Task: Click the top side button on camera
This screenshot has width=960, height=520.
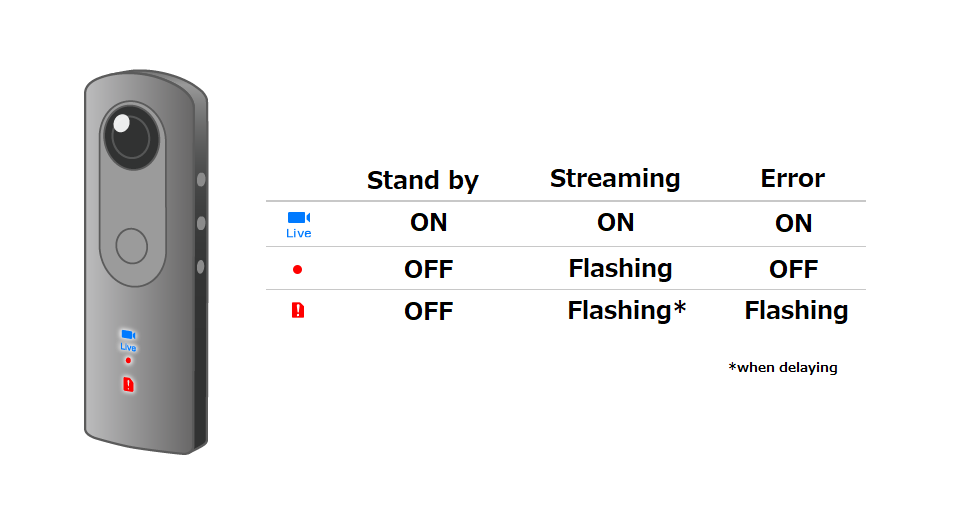Action: 201,179
